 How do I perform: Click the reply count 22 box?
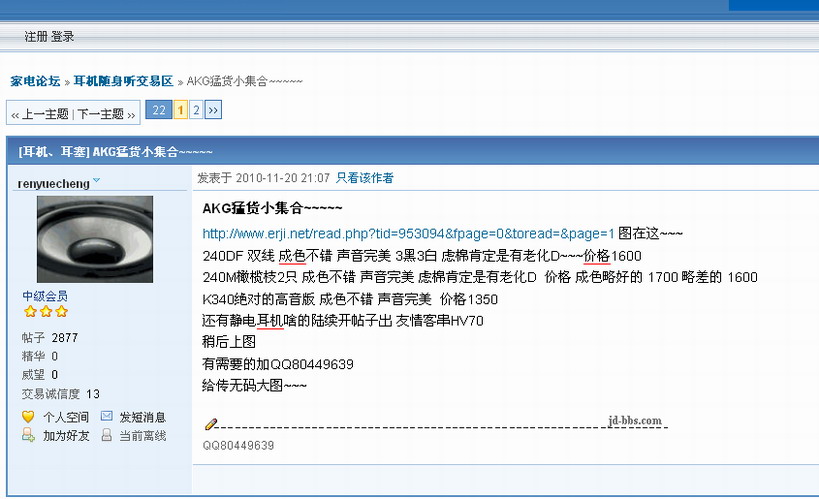[x=159, y=110]
